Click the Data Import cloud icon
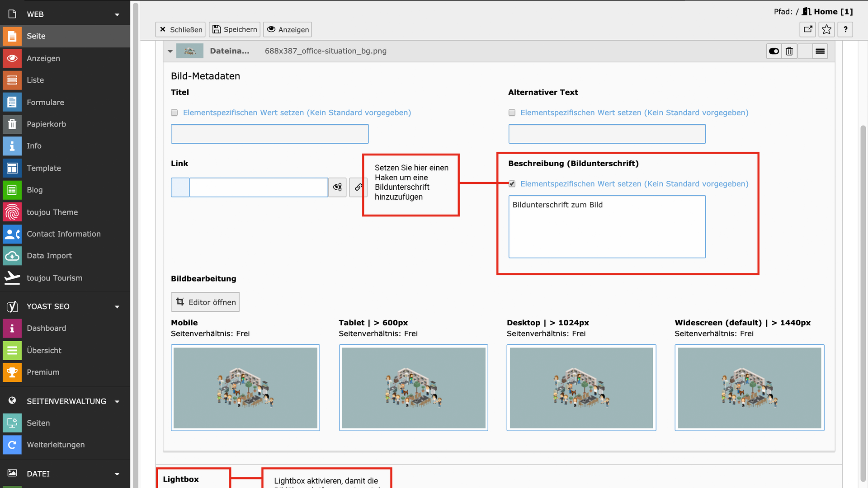868x488 pixels. tap(12, 256)
